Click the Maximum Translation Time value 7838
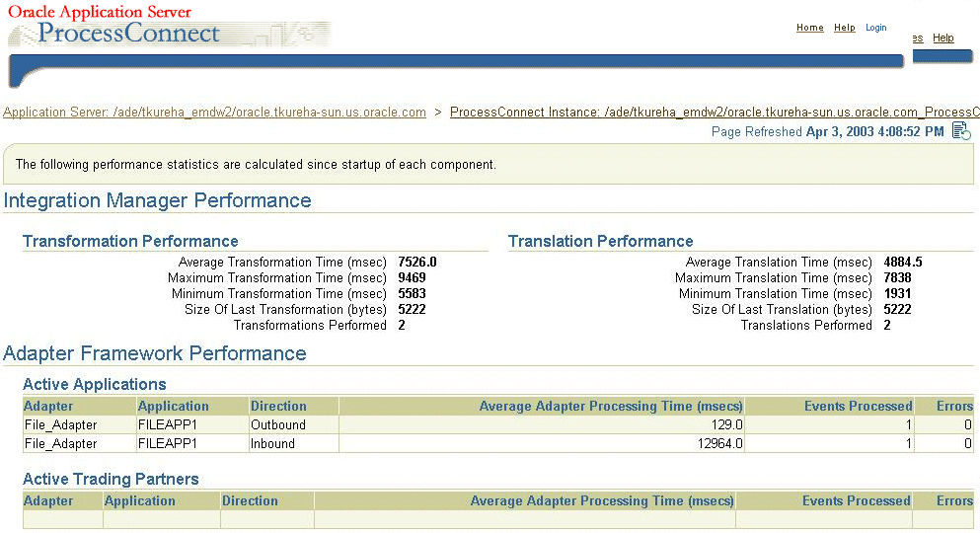 [x=897, y=278]
